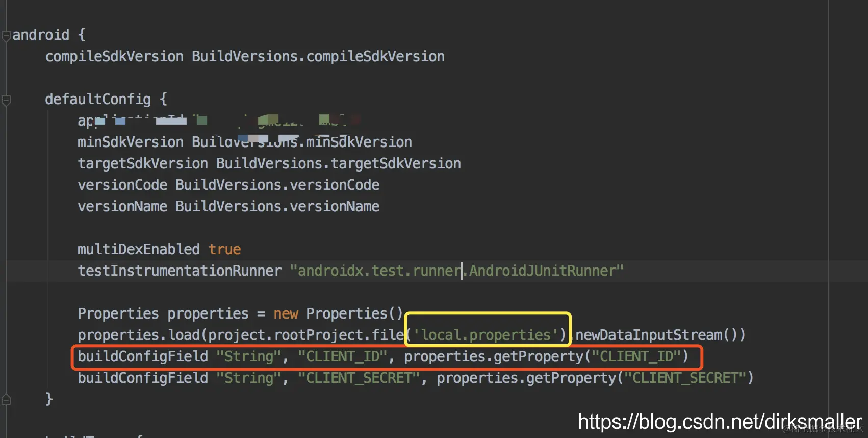This screenshot has width=868, height=438.
Task: Click 'newDataInputStream()' call
Action: (657, 335)
